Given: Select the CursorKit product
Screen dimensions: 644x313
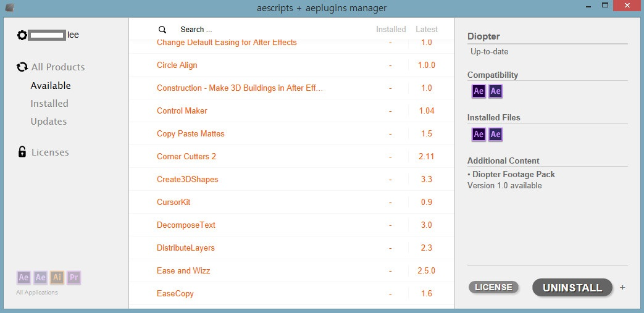Looking at the screenshot, I should point(174,202).
